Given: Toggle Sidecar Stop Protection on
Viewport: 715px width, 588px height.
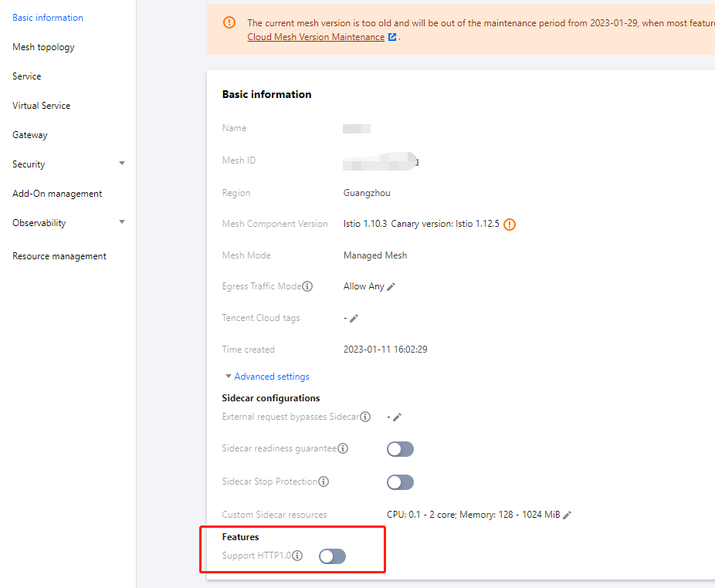Looking at the screenshot, I should 400,482.
